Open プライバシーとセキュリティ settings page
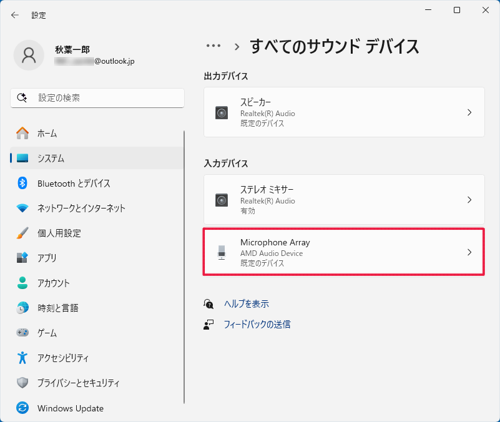Image resolution: width=500 pixels, height=422 pixels. (x=96, y=383)
